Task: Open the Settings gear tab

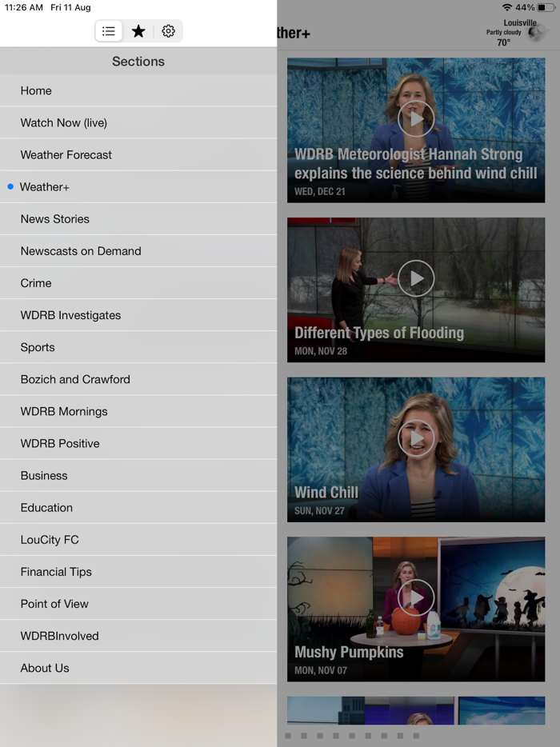Action: [168, 31]
